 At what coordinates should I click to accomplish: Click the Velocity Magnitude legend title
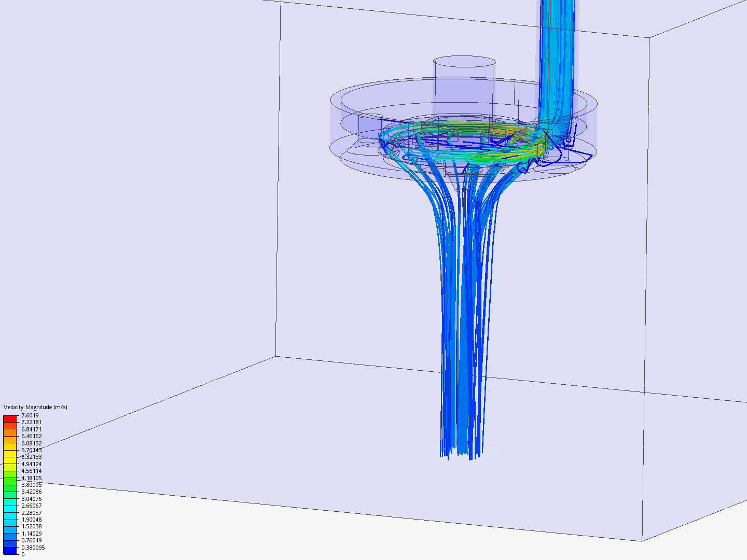36,408
